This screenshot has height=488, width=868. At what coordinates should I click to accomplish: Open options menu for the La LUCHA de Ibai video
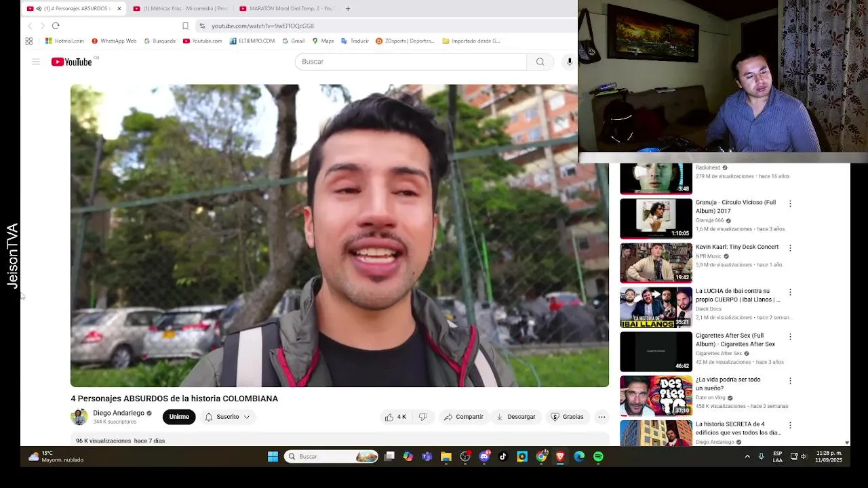[x=790, y=292]
